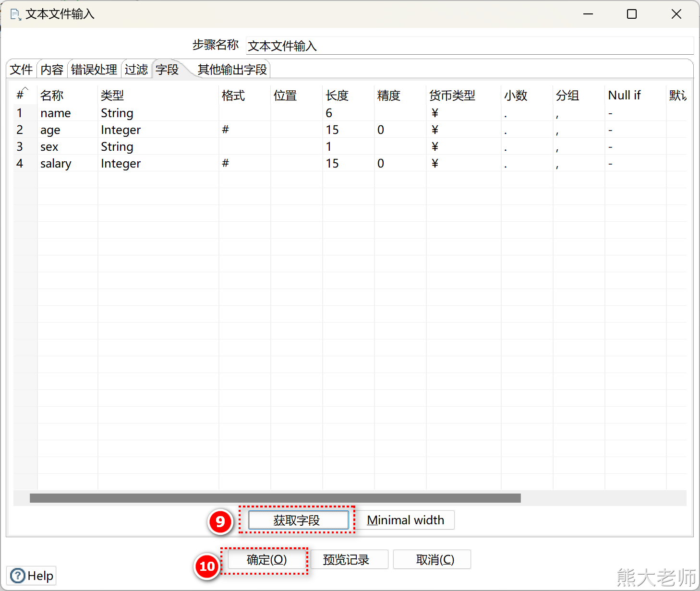
Task: Click the precision 0 cell for salary
Action: pos(400,163)
